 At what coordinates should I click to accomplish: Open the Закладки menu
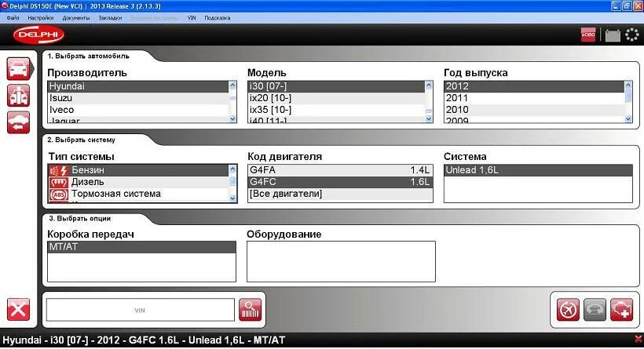point(110,18)
